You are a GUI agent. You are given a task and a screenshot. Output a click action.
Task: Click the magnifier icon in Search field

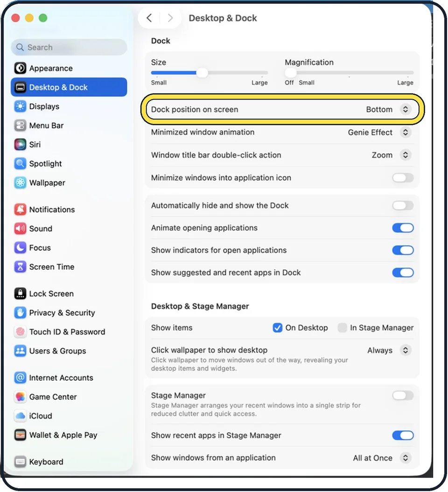coord(20,47)
